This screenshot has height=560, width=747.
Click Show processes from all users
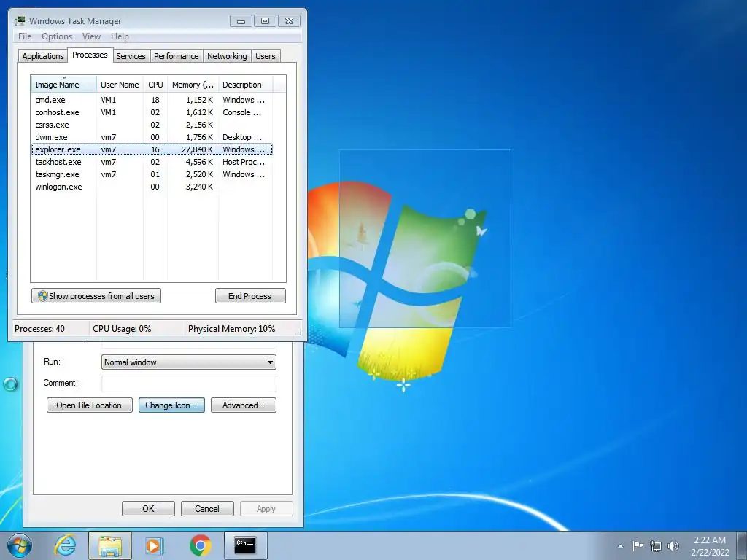(96, 296)
